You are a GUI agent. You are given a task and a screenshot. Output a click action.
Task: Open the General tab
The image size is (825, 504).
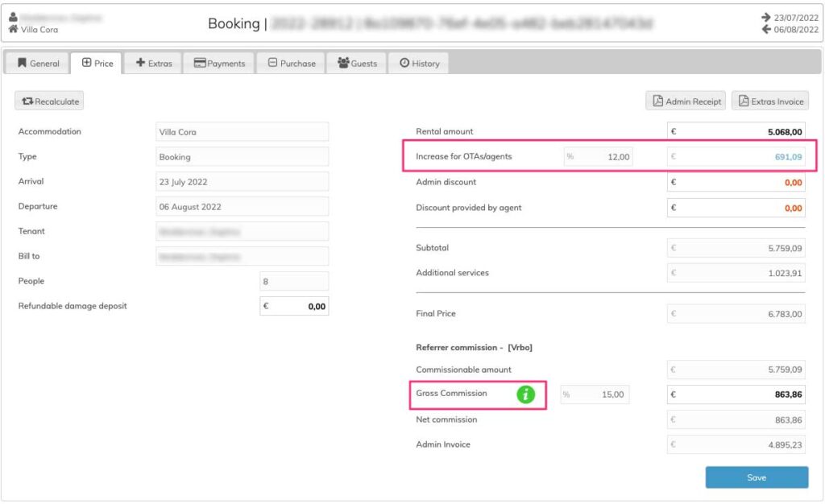[38, 63]
